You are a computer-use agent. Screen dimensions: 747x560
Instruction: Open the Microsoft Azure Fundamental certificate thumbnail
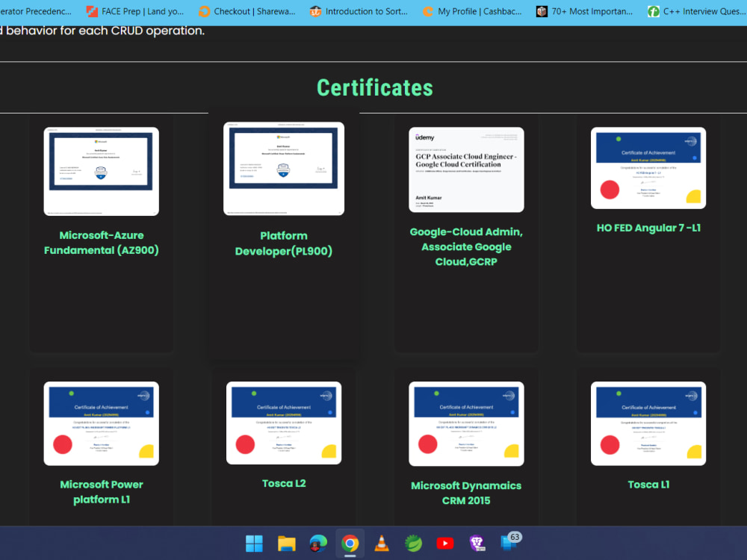pos(102,172)
